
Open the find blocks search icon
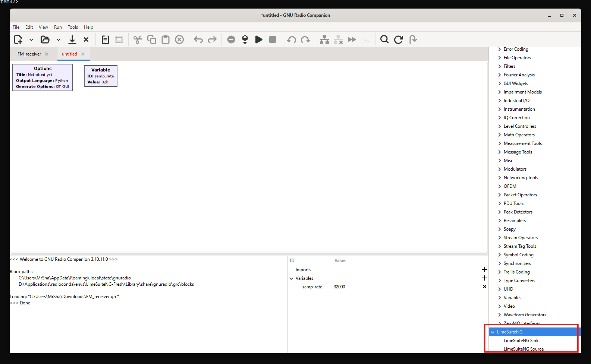pyautogui.click(x=384, y=39)
